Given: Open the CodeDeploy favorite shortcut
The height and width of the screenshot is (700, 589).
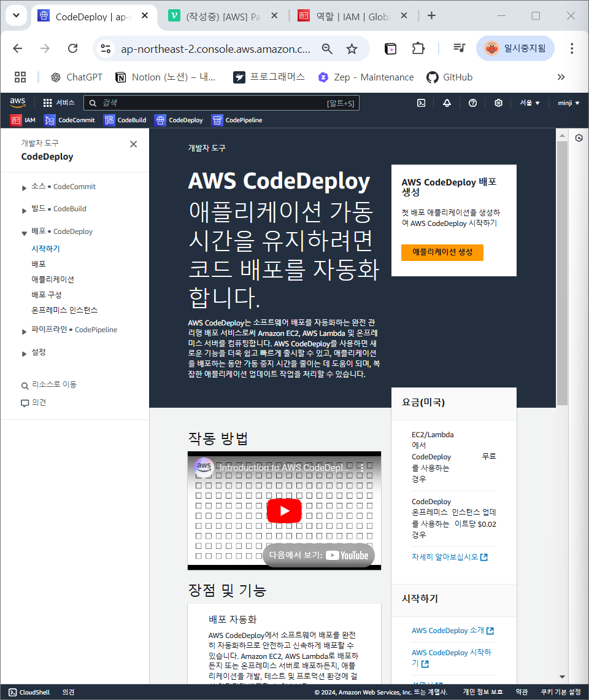Looking at the screenshot, I should pos(179,120).
